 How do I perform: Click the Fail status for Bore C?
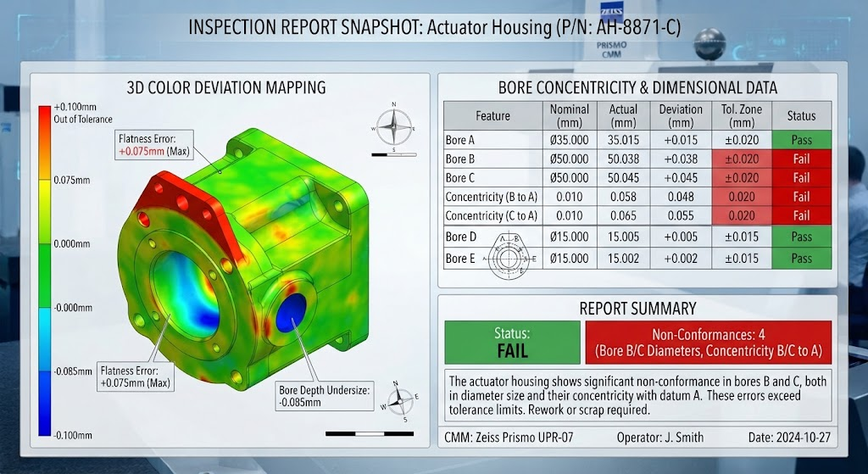[x=802, y=178]
